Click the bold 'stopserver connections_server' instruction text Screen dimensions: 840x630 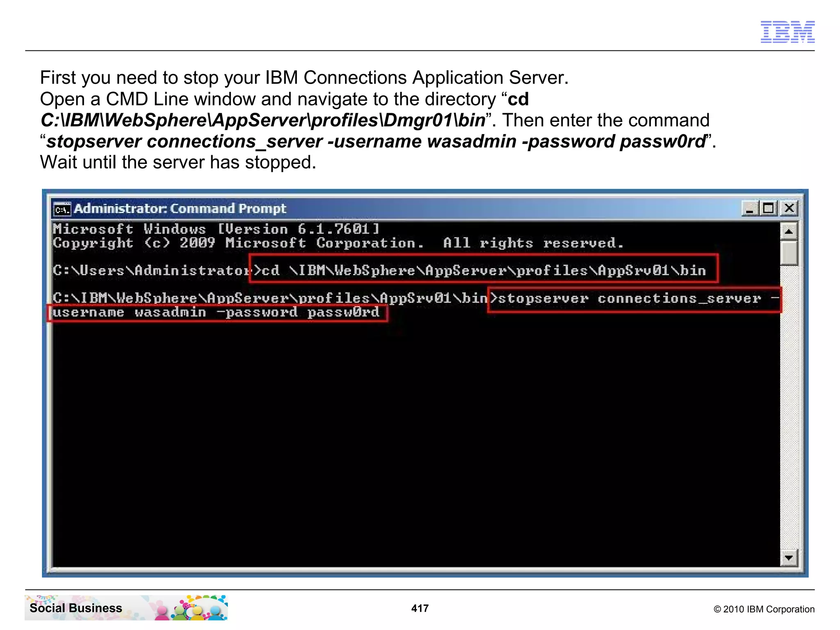pos(376,142)
